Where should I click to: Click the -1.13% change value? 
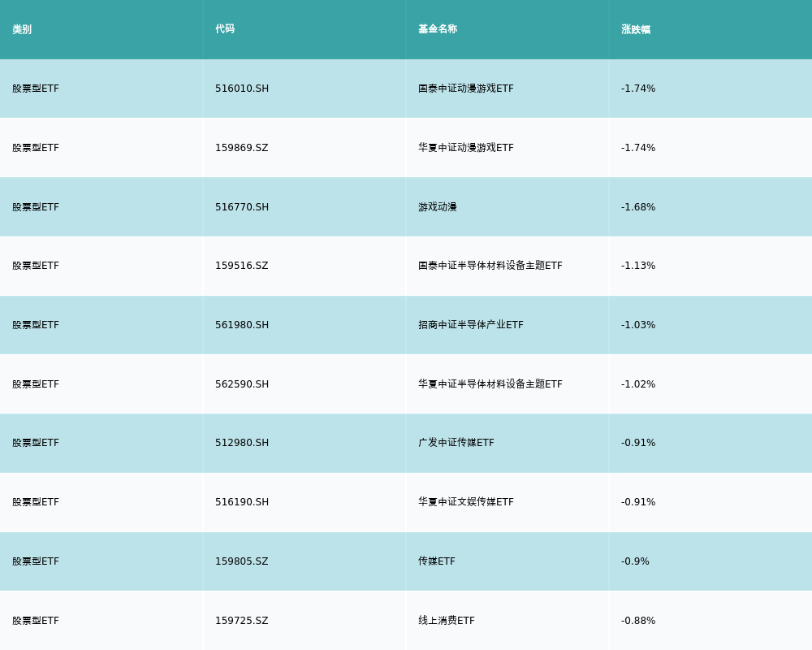tap(638, 266)
